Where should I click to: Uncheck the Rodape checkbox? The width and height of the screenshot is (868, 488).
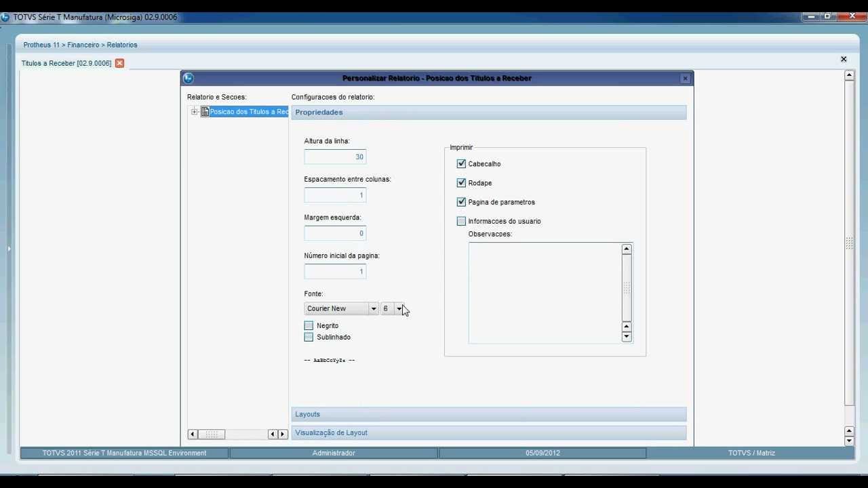[461, 183]
